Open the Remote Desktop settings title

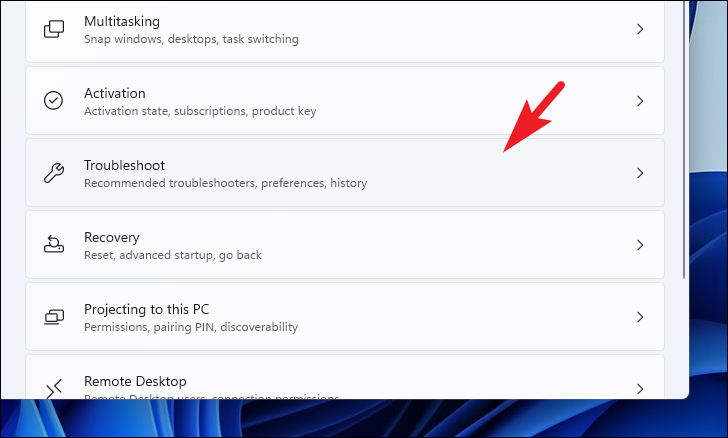click(135, 381)
